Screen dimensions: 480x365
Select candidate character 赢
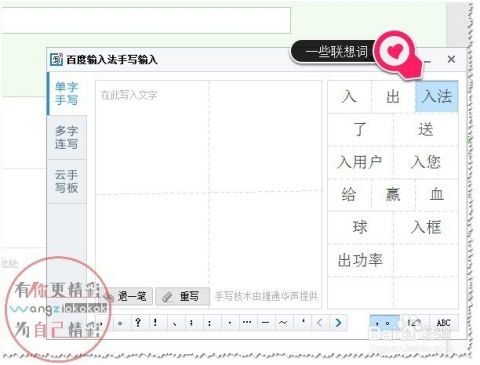(x=393, y=195)
